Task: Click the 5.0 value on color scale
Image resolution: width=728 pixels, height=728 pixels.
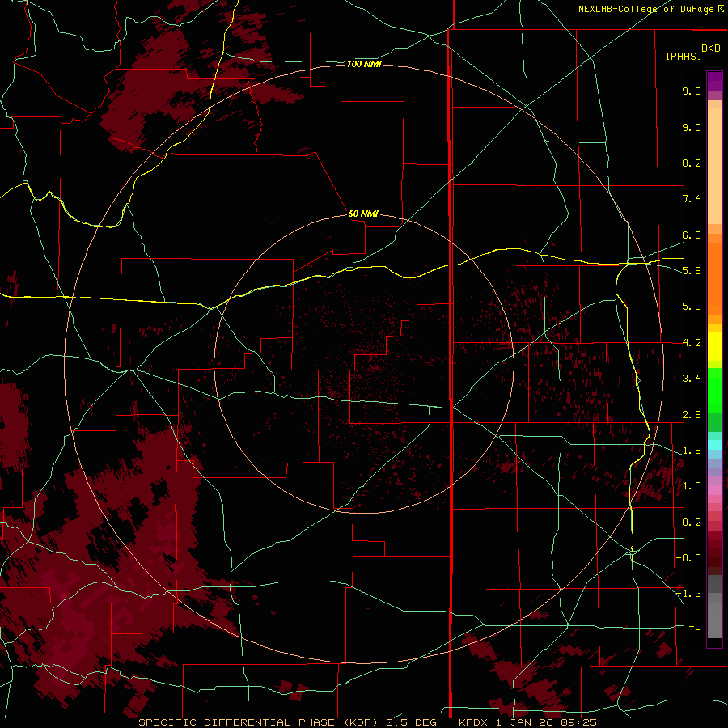Action: point(692,307)
